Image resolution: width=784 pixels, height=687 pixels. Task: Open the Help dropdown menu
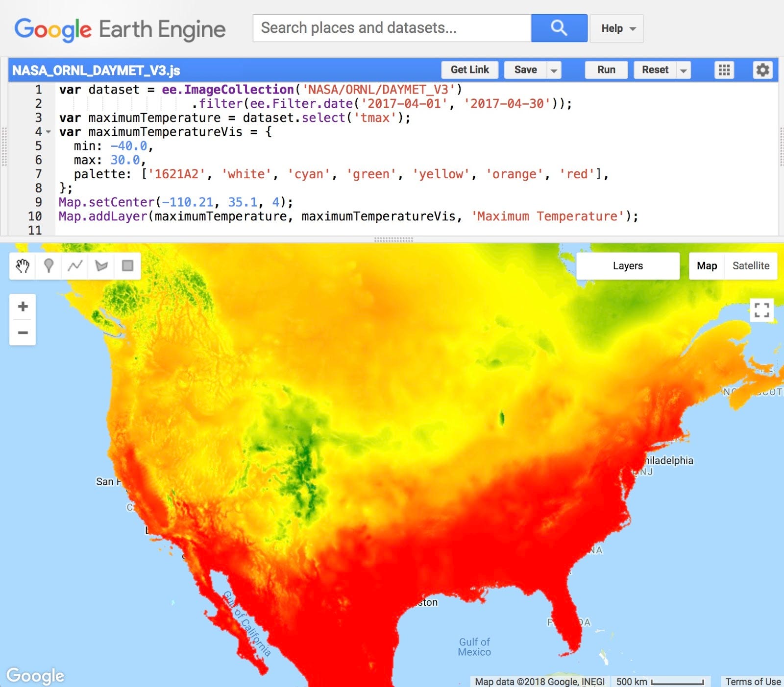click(x=617, y=28)
